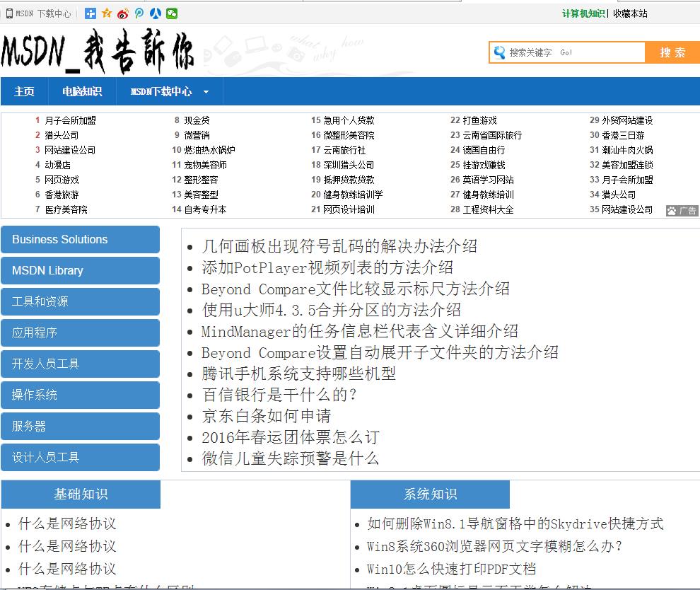The width and height of the screenshot is (700, 590).
Task: Open article 腾讯手机系统支持哪些机型
Action: pos(298,374)
